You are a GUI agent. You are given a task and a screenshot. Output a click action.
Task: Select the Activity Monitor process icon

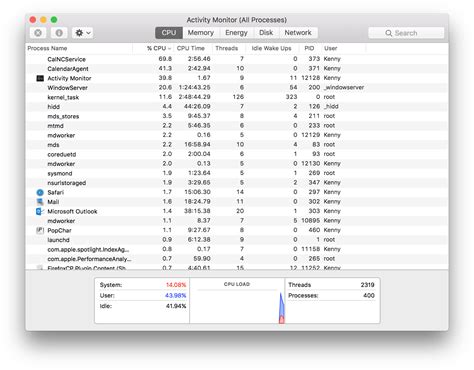coord(40,78)
